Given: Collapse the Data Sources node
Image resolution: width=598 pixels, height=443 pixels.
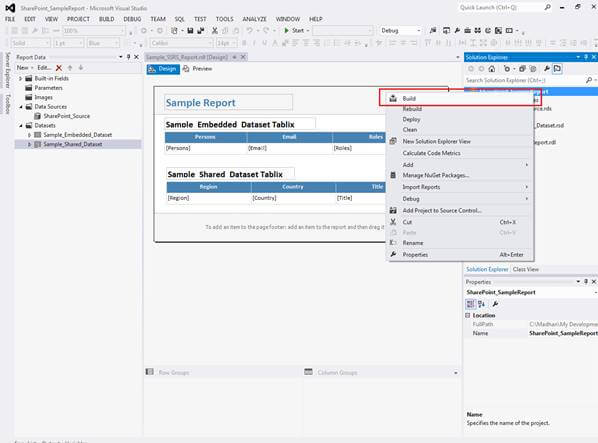Looking at the screenshot, I should pyautogui.click(x=21, y=107).
